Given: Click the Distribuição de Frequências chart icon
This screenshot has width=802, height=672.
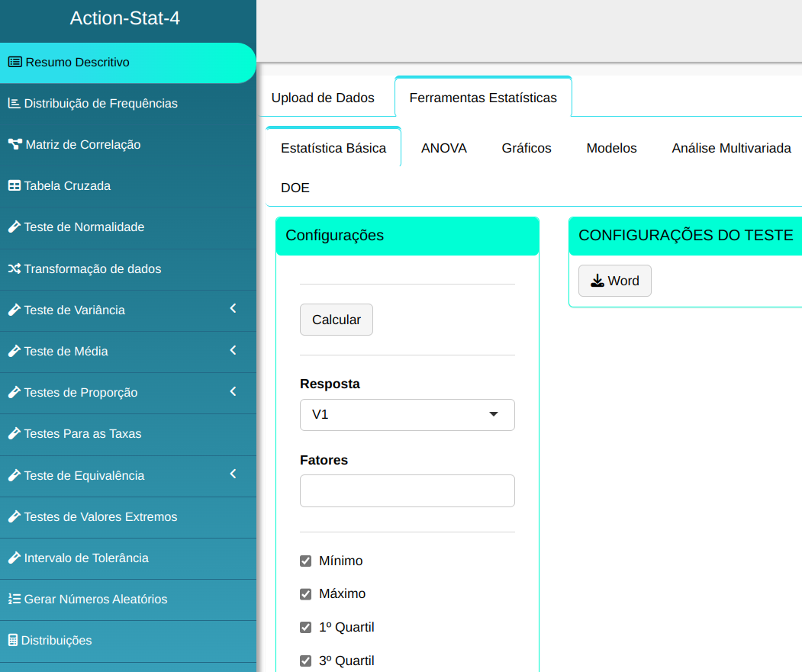Looking at the screenshot, I should [x=14, y=103].
